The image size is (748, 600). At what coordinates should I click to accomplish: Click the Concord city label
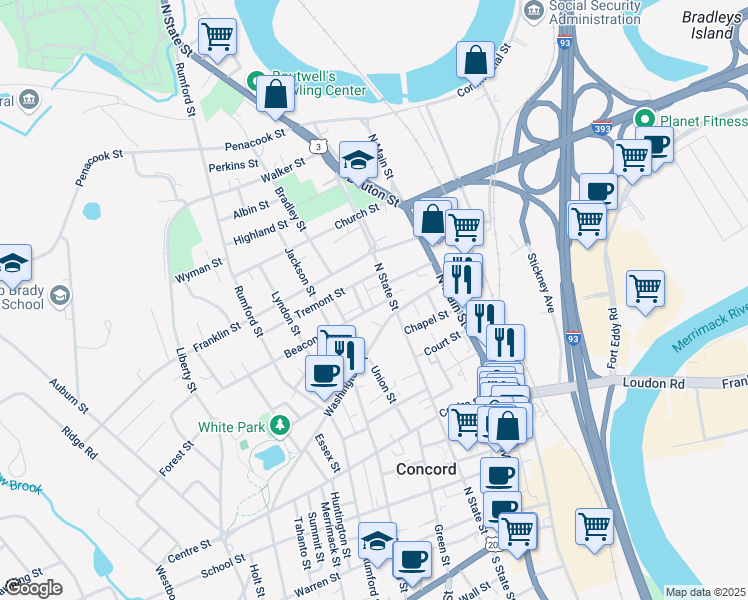point(426,469)
